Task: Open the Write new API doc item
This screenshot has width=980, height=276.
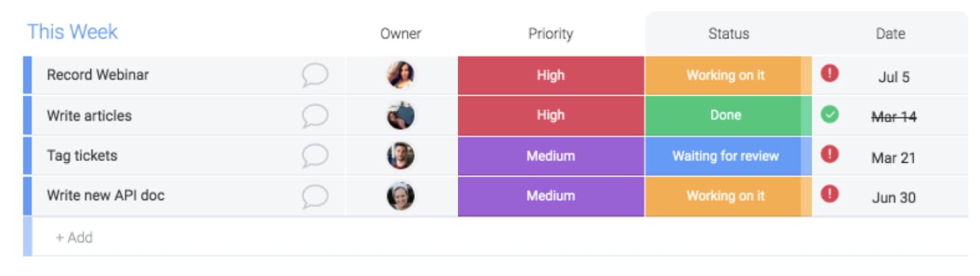Action: pos(105,196)
